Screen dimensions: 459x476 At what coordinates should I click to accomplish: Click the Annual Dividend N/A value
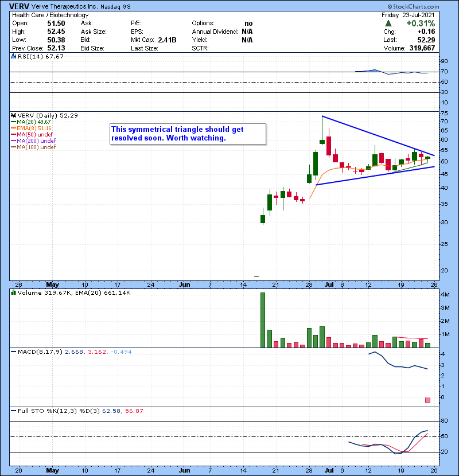[x=247, y=32]
